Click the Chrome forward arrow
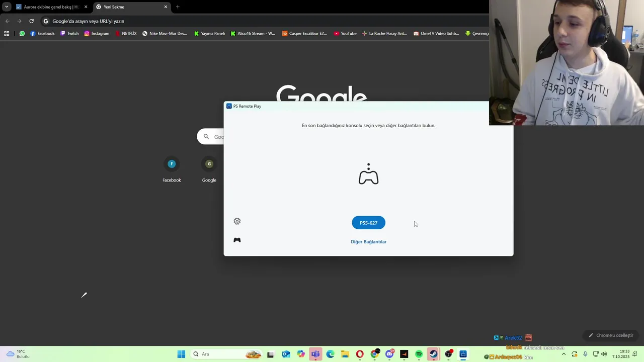The width and height of the screenshot is (644, 362). [x=19, y=21]
